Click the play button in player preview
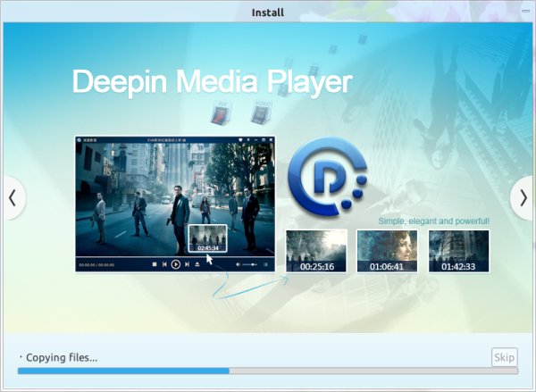 [176, 264]
